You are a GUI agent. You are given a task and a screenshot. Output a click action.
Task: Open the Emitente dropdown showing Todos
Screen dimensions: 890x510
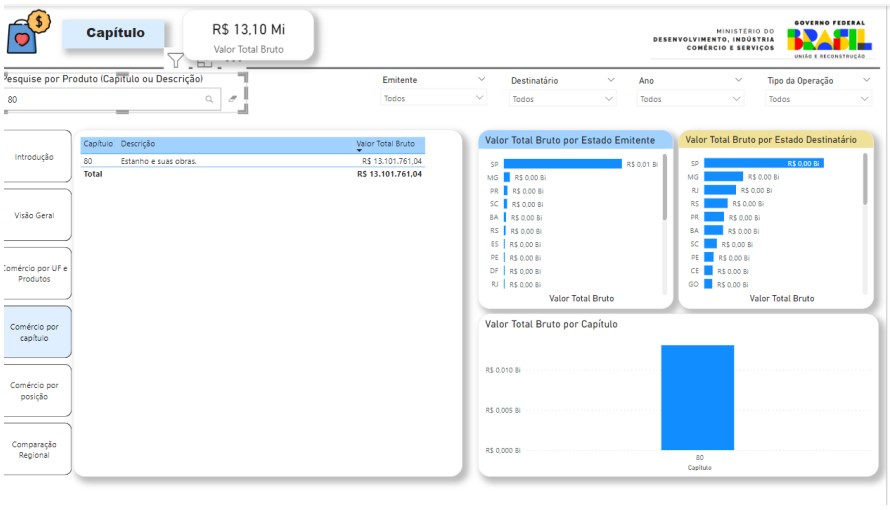click(433, 99)
